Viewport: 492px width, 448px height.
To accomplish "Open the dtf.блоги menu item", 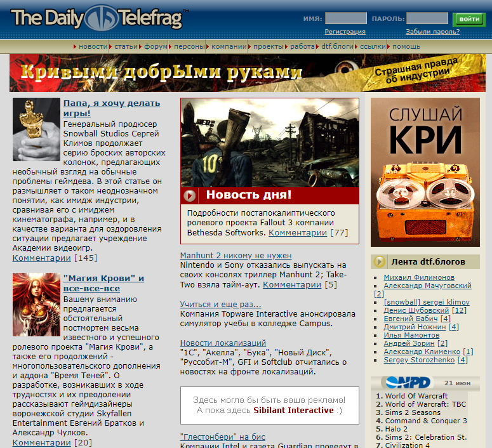I will click(337, 46).
